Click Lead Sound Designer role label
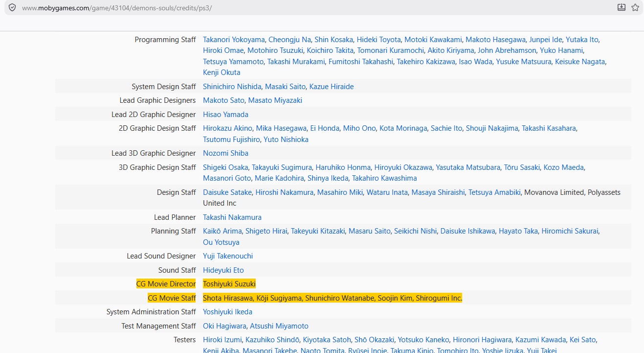 [x=161, y=256]
